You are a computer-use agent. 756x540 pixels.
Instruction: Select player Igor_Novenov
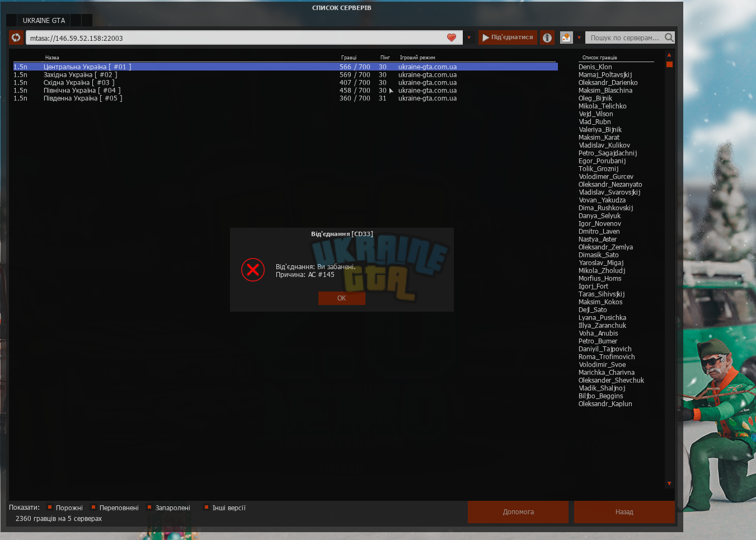tap(599, 223)
